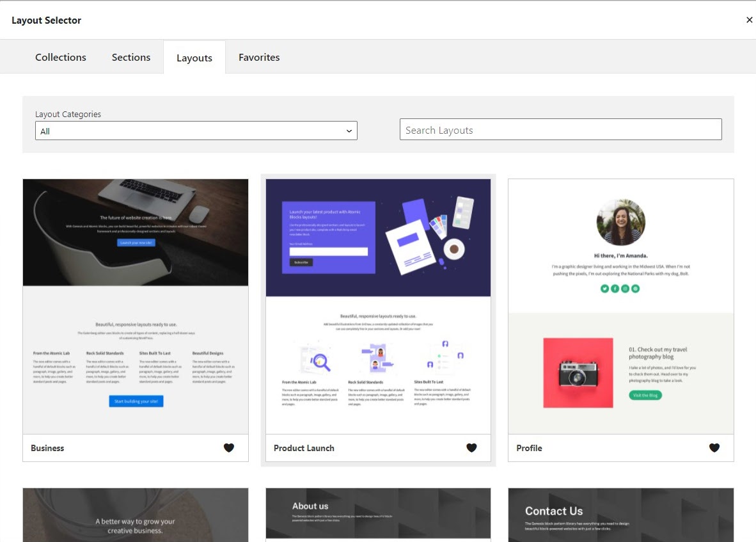Open the Layout Categories dropdown
The width and height of the screenshot is (756, 542).
pos(196,131)
